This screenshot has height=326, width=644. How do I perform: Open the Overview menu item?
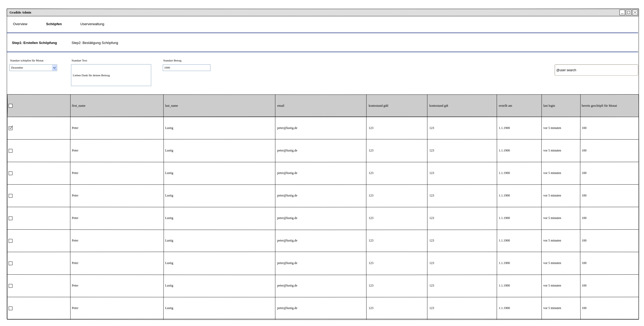[x=20, y=24]
